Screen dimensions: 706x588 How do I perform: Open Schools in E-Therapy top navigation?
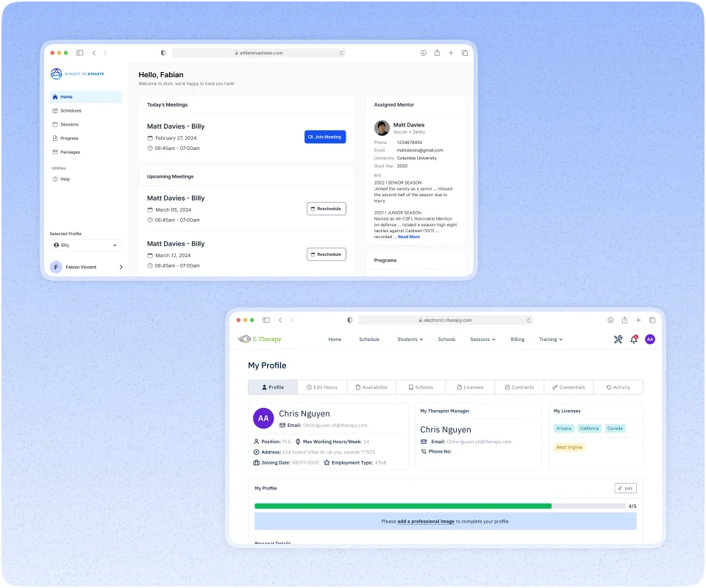click(x=446, y=340)
